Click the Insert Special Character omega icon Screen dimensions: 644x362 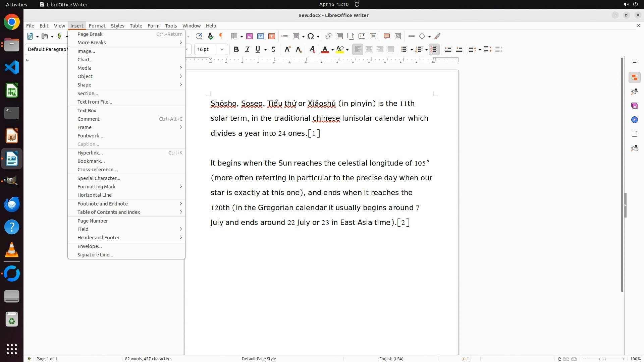tap(311, 36)
